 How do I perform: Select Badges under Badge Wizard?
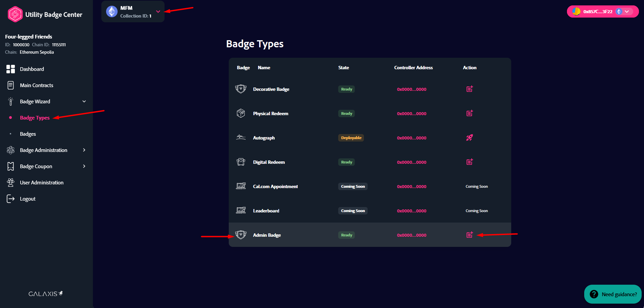click(x=28, y=134)
